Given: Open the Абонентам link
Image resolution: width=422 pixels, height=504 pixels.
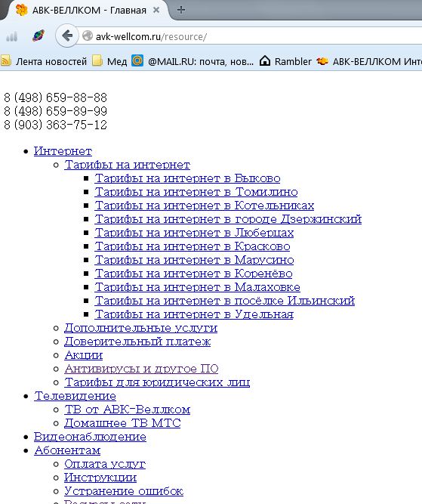Looking at the screenshot, I should click(67, 450).
